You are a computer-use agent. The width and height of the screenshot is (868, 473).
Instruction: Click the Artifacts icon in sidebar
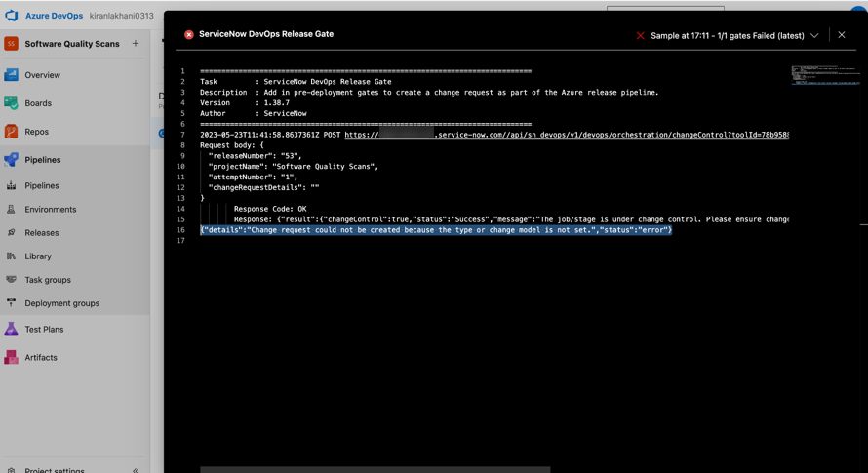point(11,357)
